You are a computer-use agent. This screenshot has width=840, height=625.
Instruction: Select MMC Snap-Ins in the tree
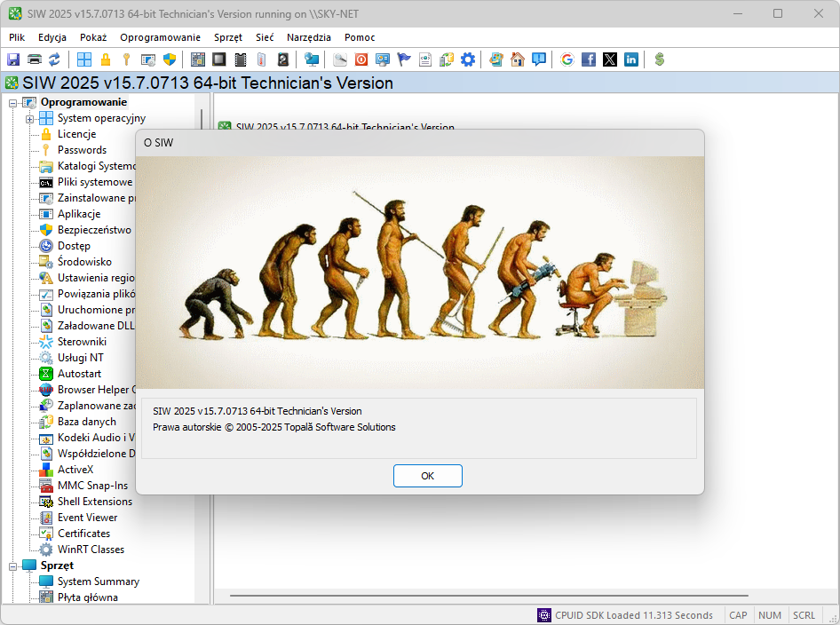pos(92,486)
